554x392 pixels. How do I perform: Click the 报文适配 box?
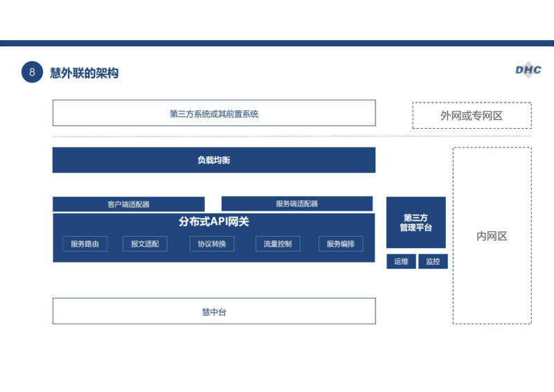[x=145, y=244]
